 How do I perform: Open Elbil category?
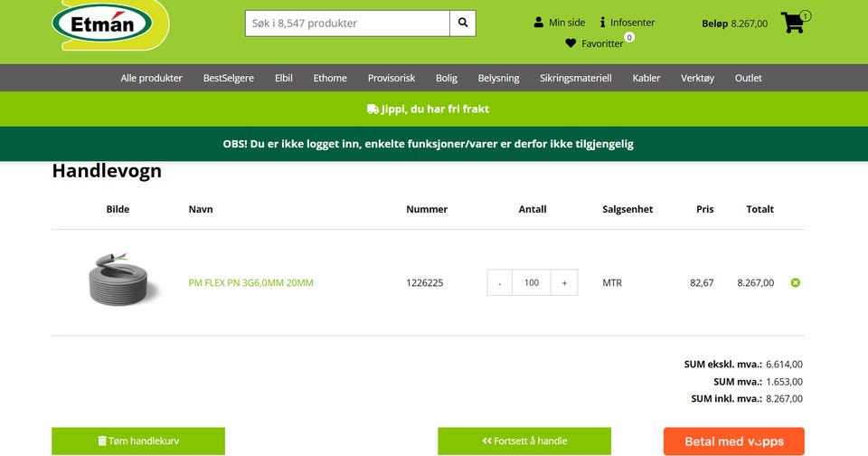pyautogui.click(x=283, y=78)
